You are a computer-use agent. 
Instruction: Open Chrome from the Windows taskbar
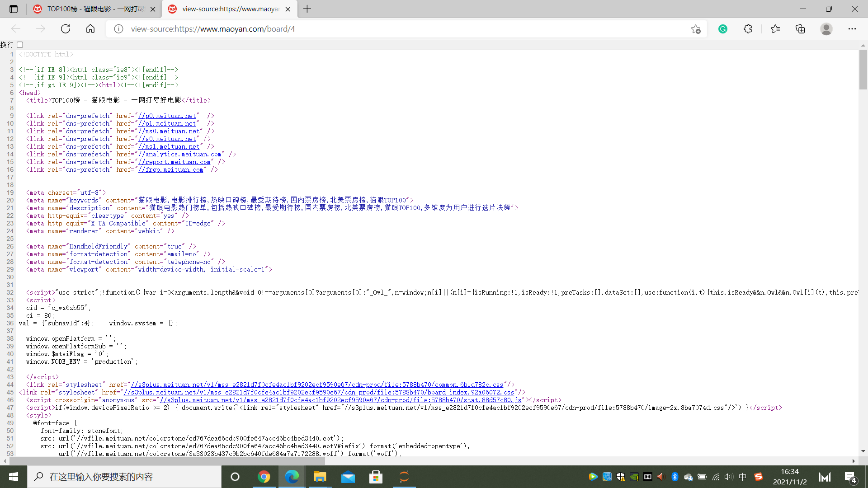click(264, 477)
